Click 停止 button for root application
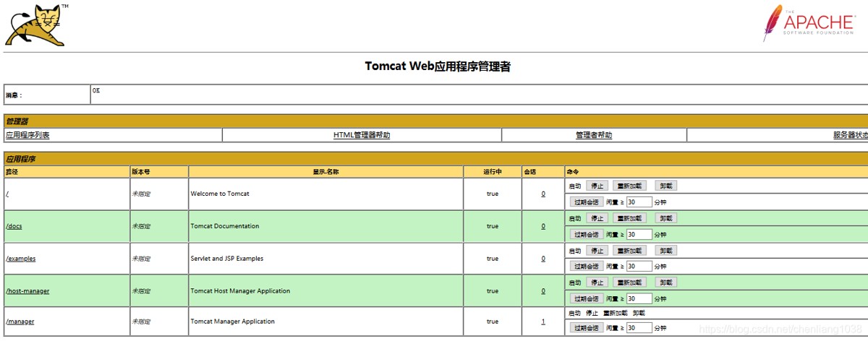This screenshot has width=868, height=341. (x=597, y=186)
